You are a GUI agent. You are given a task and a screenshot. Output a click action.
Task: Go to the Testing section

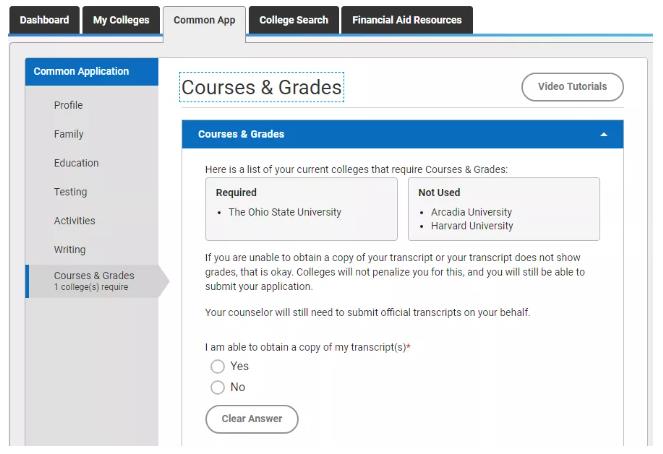coord(70,192)
